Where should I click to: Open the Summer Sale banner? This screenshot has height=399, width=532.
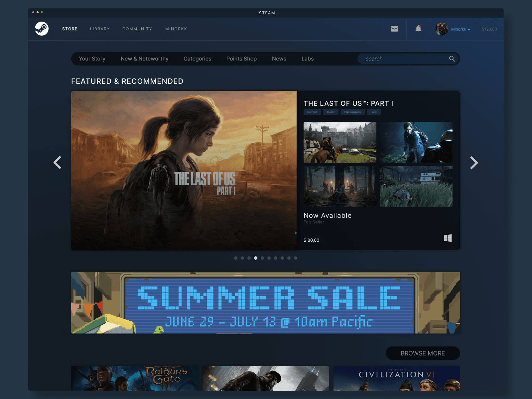tap(266, 303)
